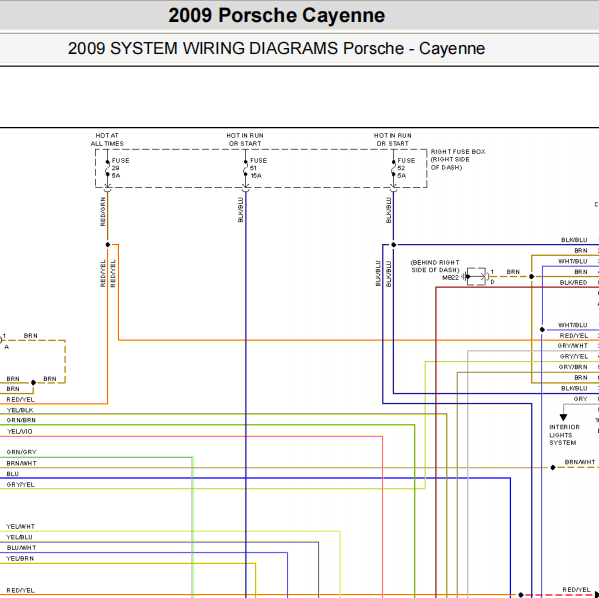Select the Right Fuse Box label
This screenshot has width=599, height=598.
tap(458, 160)
